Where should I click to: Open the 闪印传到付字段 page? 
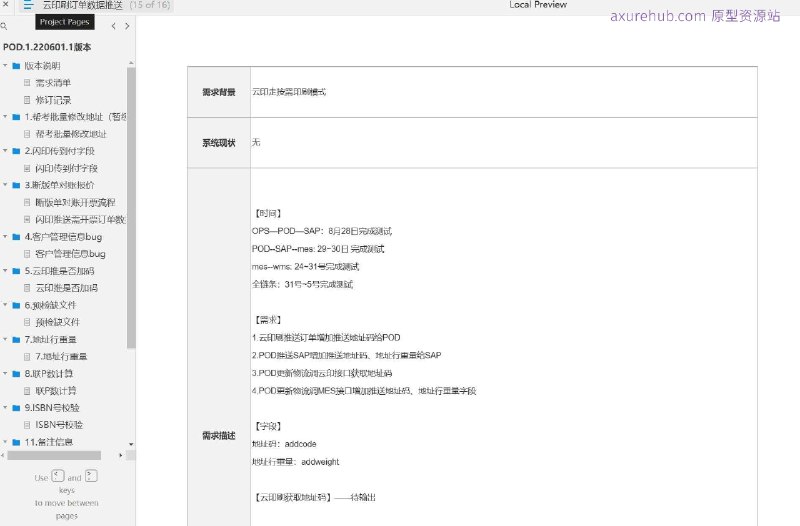pos(66,168)
